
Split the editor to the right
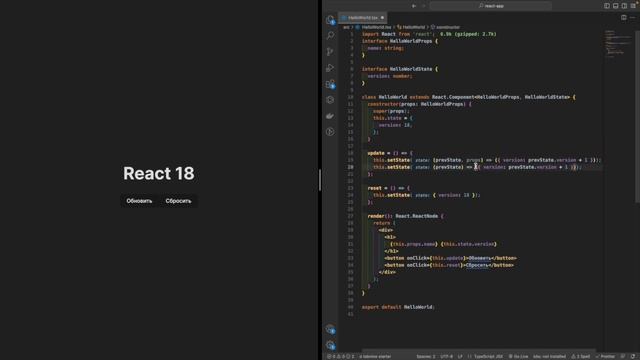624,18
